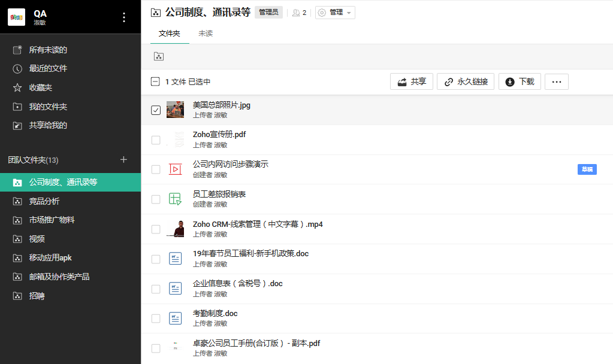Open the ... more actions menu
Viewport: 613px width, 364px height.
[x=556, y=81]
